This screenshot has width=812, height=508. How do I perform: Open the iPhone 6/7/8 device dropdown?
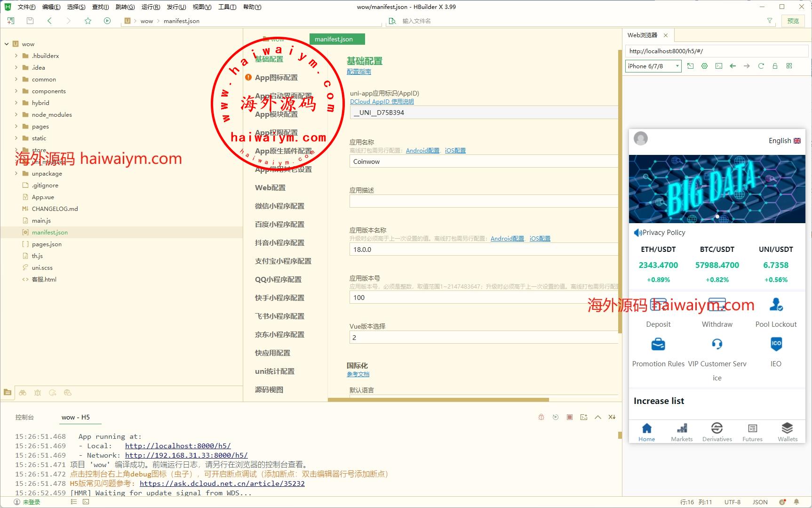(653, 66)
